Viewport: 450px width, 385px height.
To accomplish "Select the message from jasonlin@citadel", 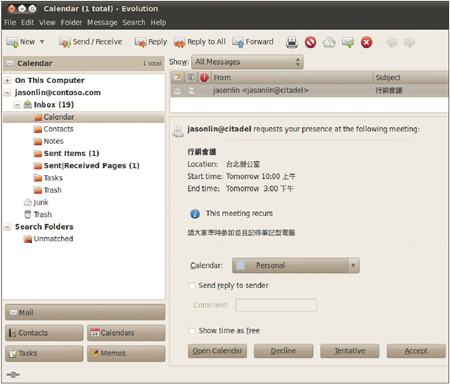I will pyautogui.click(x=309, y=90).
